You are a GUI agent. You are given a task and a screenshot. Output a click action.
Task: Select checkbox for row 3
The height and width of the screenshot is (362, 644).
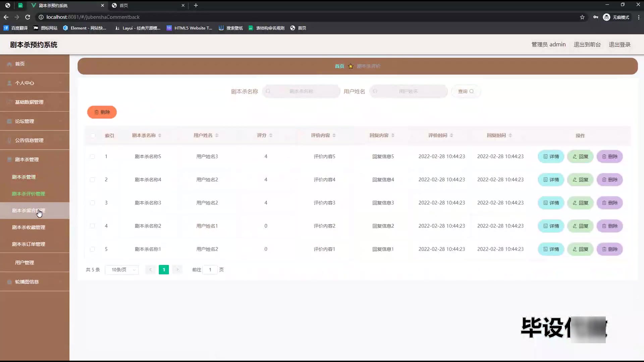point(92,203)
